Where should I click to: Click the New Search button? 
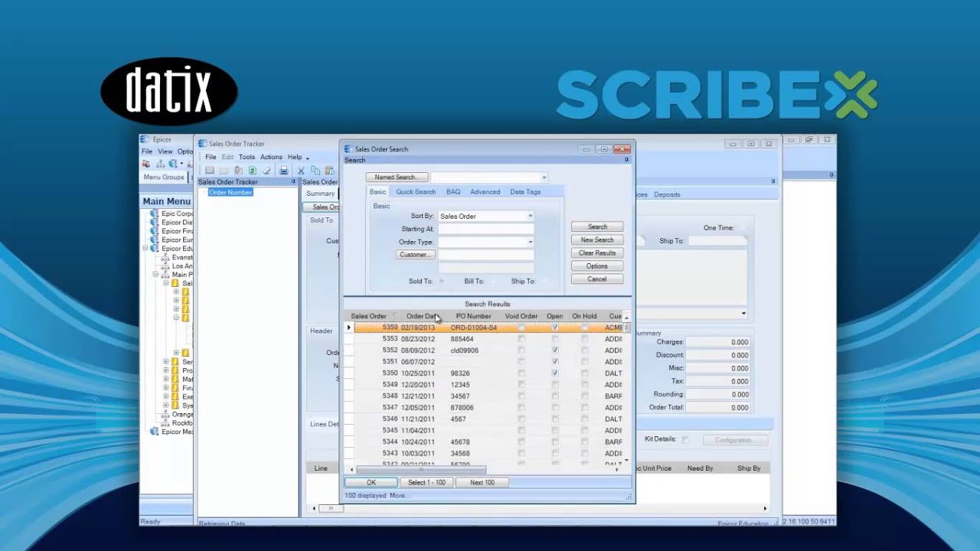[597, 240]
